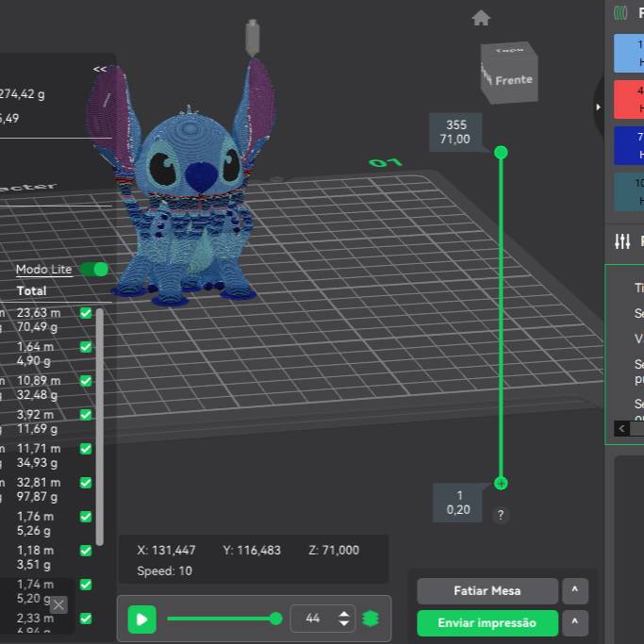Uncheck the 1,18 m filament checkbox
Viewport: 644px width, 644px height.
tap(86, 551)
